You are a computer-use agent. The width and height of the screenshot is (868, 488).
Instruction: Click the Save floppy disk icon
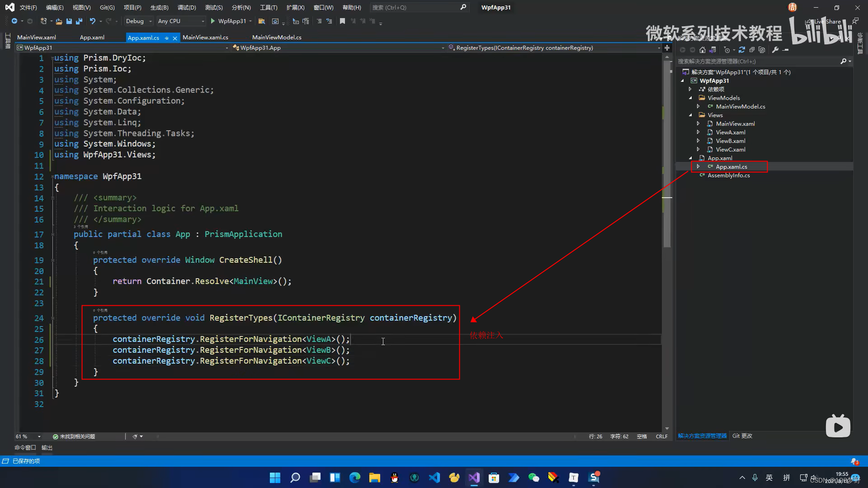[x=69, y=21]
